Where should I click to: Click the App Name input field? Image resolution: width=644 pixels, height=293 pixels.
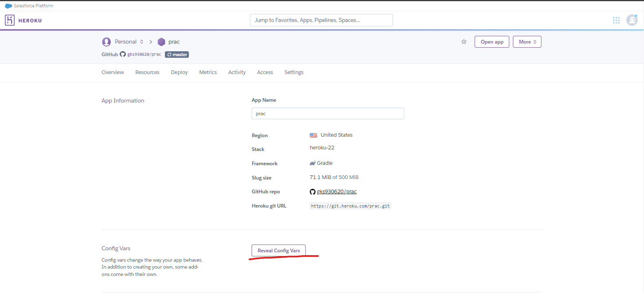[x=328, y=114]
